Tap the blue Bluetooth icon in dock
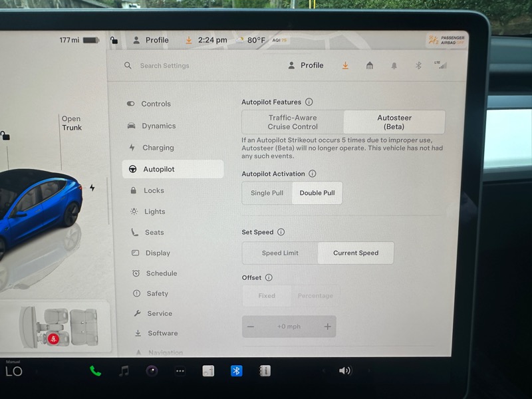Viewport: 532px width, 399px height. [x=236, y=371]
